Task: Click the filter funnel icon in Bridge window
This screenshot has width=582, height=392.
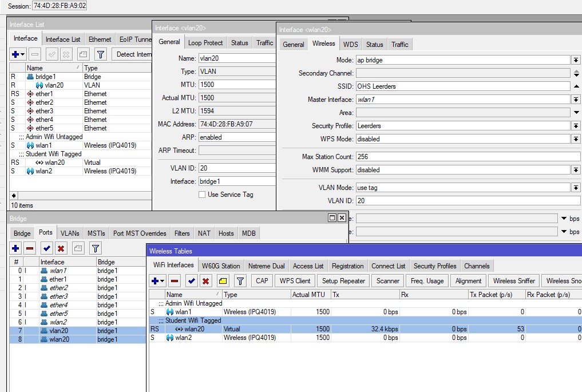Action: [x=96, y=248]
